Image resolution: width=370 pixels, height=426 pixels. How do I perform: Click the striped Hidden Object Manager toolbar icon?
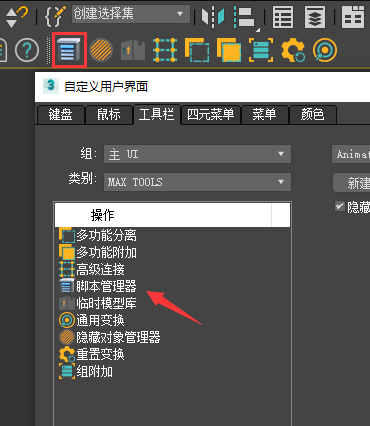(x=101, y=50)
